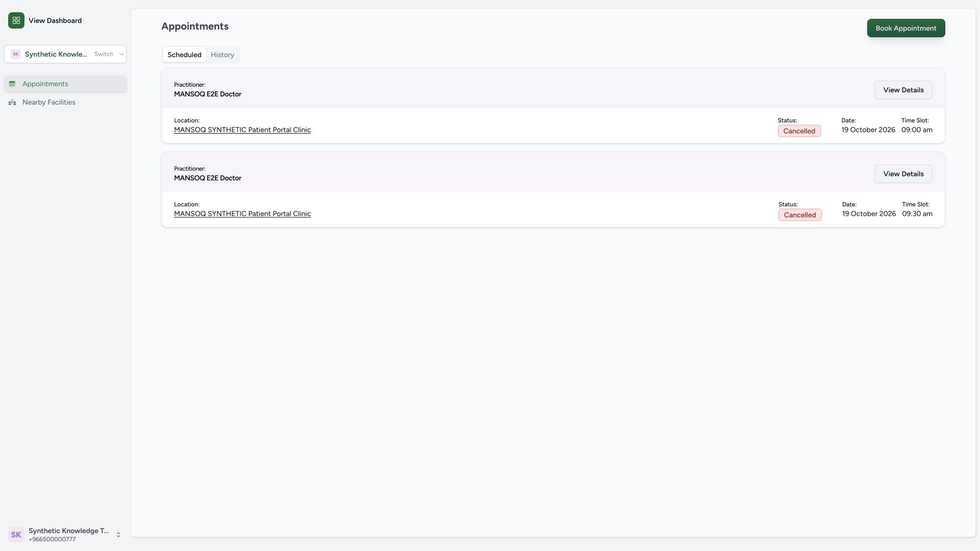Click Cancelled status badge of 09:00 am appointment
980x551 pixels.
(x=799, y=131)
